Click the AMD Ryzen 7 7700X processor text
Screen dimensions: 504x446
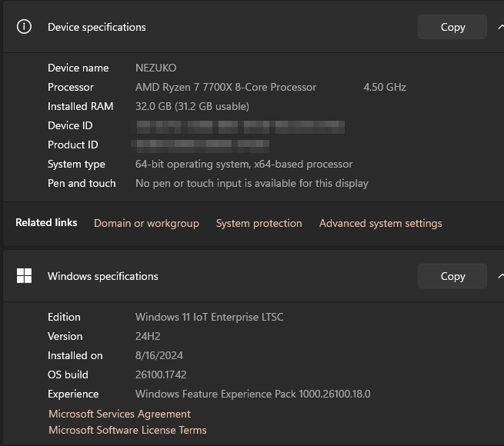[x=225, y=87]
